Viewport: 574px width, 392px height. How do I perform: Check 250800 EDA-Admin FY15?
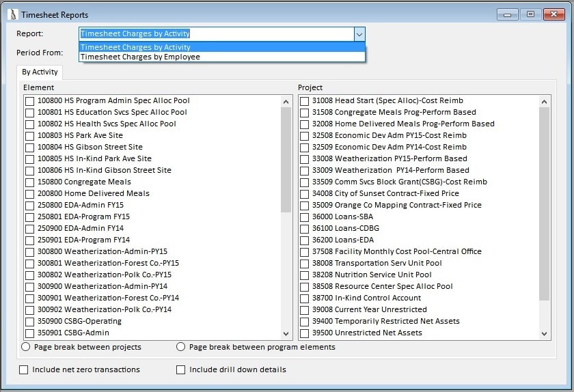pyautogui.click(x=29, y=206)
